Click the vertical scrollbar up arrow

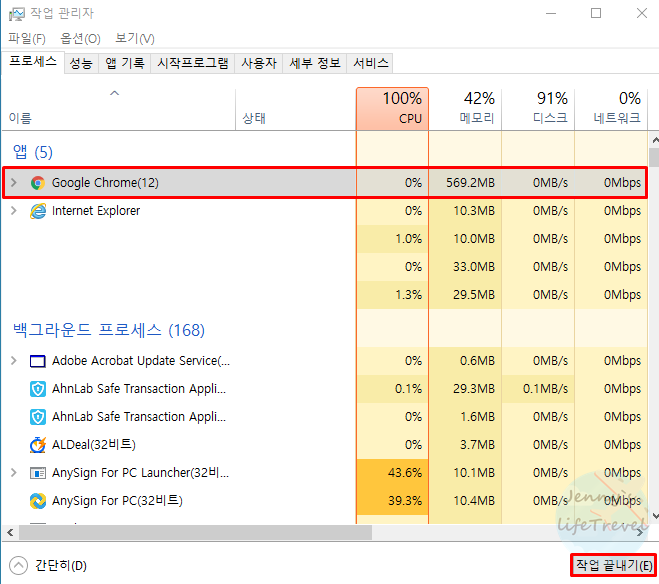tap(655, 139)
